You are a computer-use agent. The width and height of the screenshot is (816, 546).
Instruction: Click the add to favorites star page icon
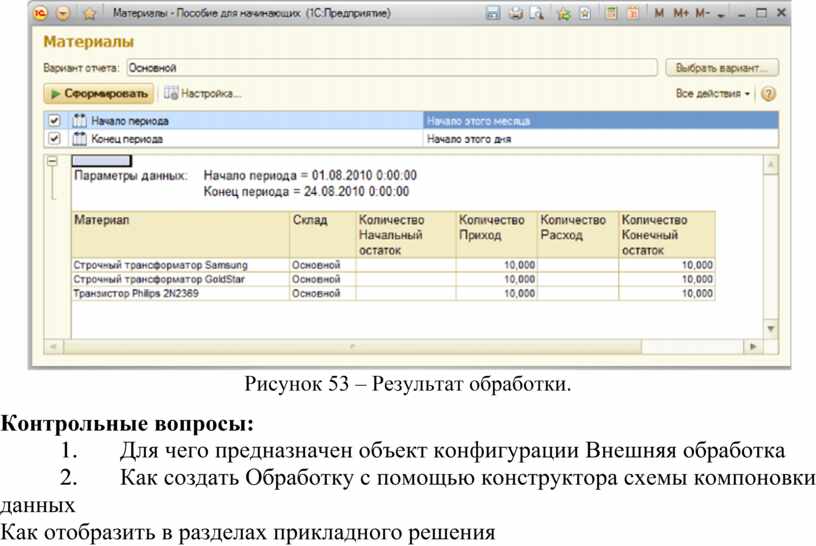(x=585, y=14)
